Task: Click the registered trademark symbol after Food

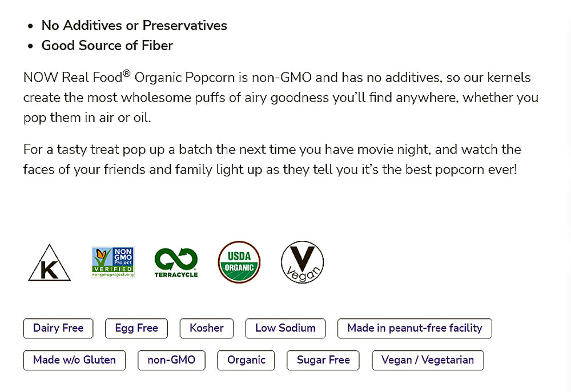Action: 128,74
